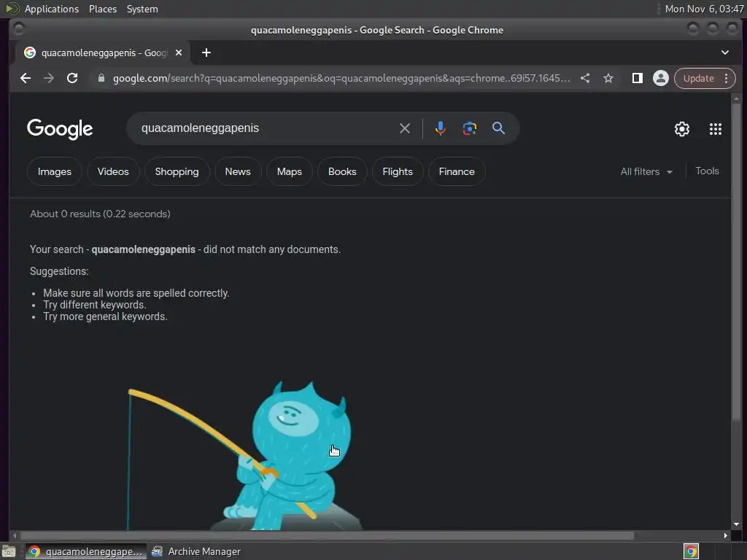Open Google apps grid
Viewport: 747px width, 560px height.
click(x=715, y=129)
